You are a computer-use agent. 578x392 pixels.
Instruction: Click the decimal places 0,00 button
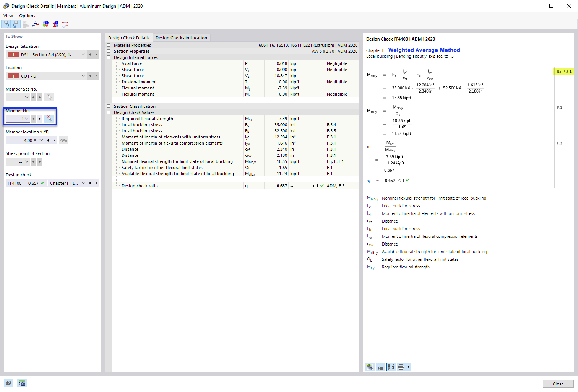[x=21, y=383]
